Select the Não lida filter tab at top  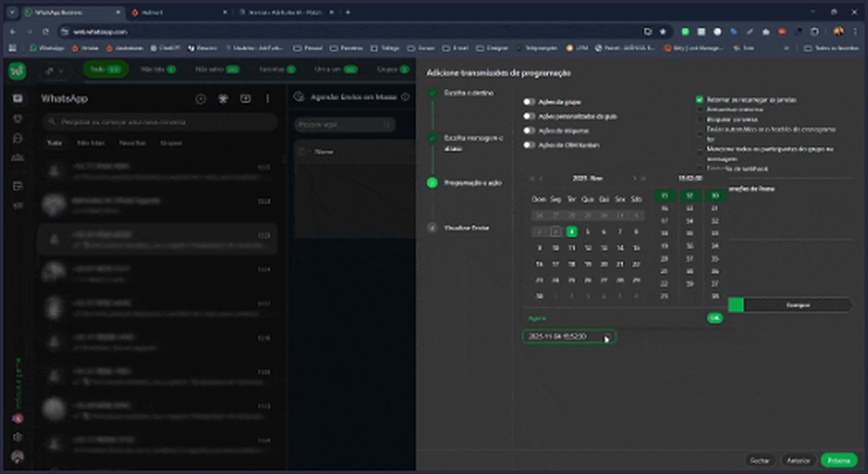point(157,70)
